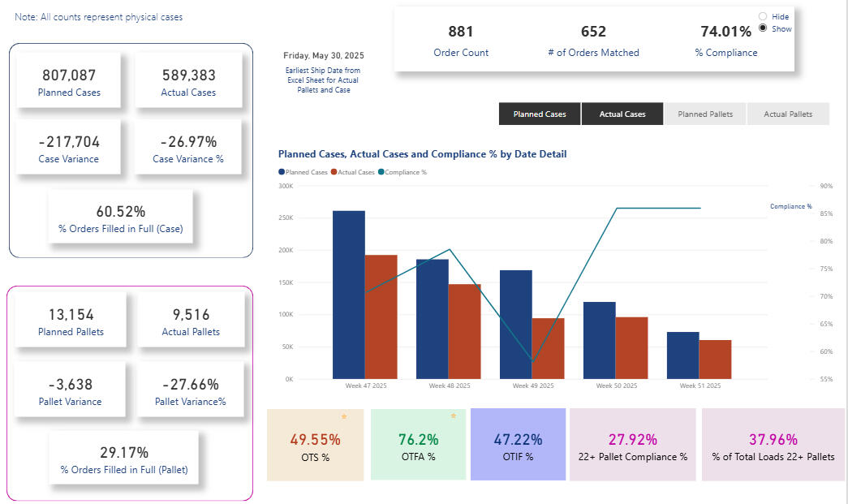Click the star icon on OTFA % card
The height and width of the screenshot is (504, 848).
[x=453, y=416]
